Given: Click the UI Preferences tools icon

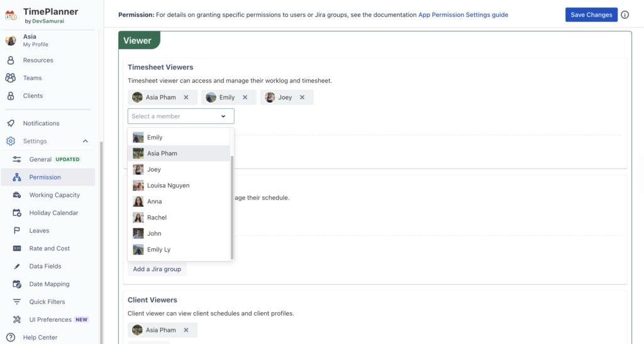Looking at the screenshot, I should pos(17,319).
